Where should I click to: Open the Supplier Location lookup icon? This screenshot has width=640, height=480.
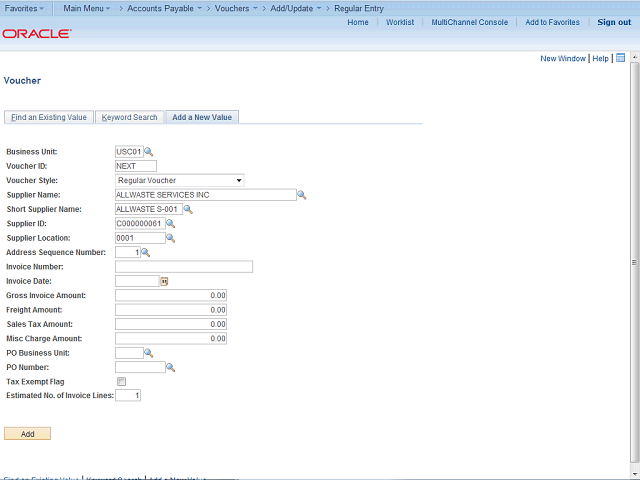tap(170, 238)
